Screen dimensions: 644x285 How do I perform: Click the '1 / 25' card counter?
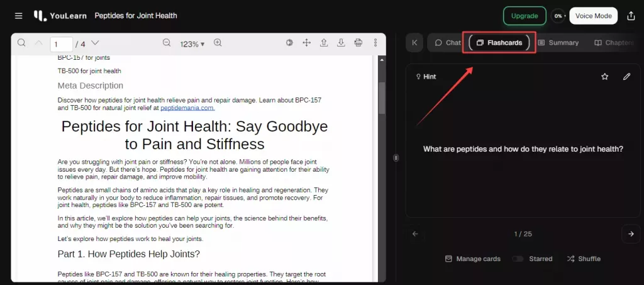coord(523,234)
